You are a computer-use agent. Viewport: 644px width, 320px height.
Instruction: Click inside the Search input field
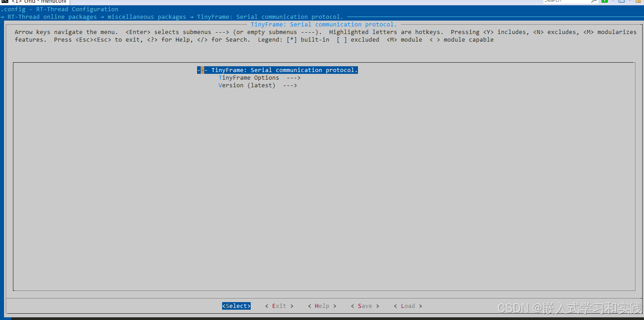(x=568, y=1)
